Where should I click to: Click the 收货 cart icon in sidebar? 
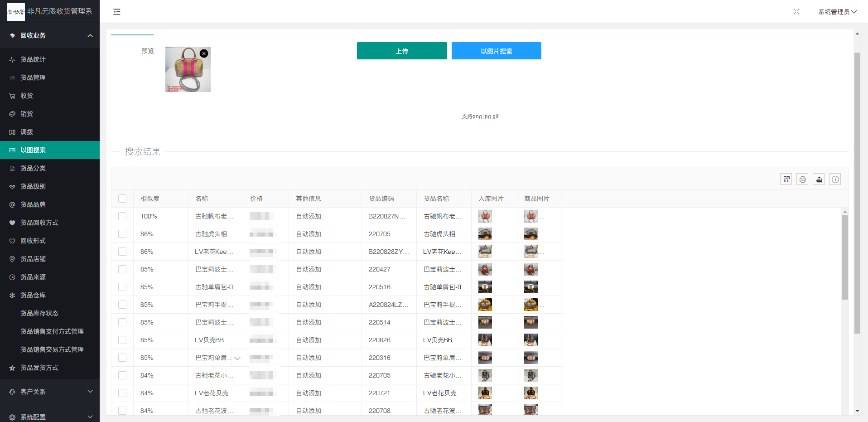point(12,96)
